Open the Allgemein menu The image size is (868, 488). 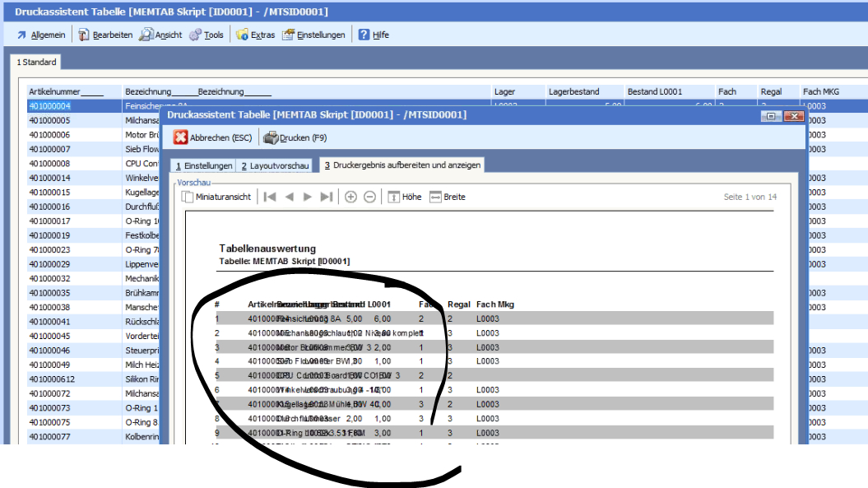click(x=41, y=35)
